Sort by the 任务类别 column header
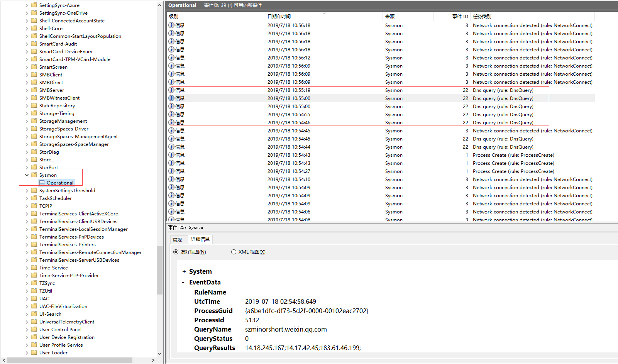Screen dimensions: 618x364 tap(532, 16)
